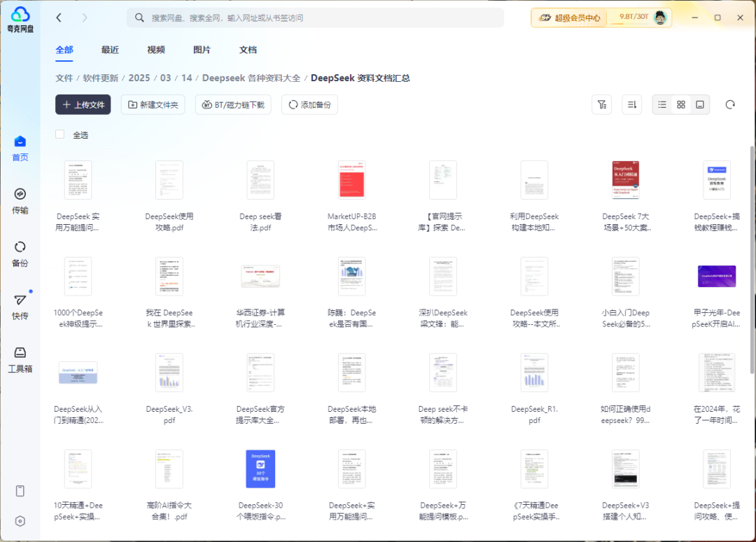
Task: Click the 夸克网盘 cloud logo
Action: click(x=20, y=20)
